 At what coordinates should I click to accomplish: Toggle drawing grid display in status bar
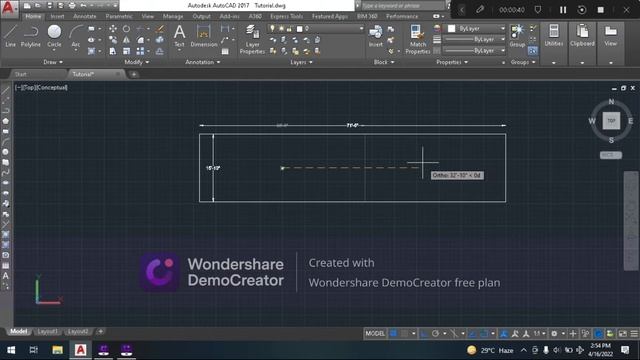tap(393, 333)
